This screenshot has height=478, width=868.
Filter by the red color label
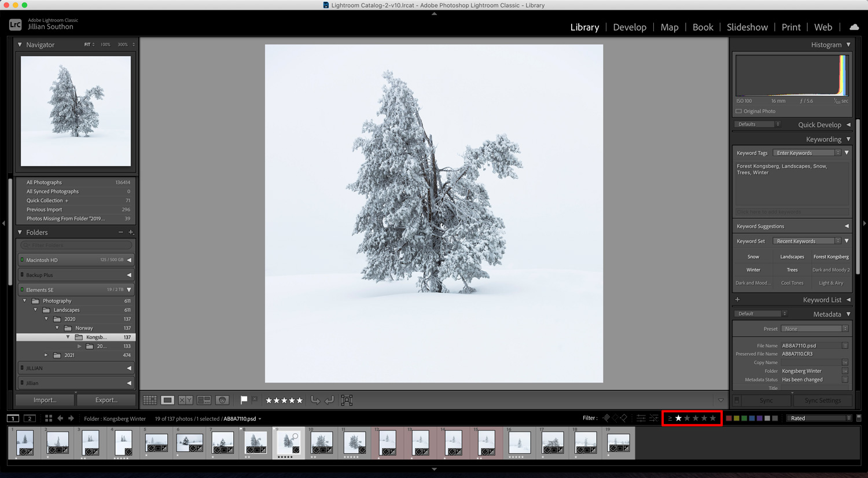click(729, 418)
